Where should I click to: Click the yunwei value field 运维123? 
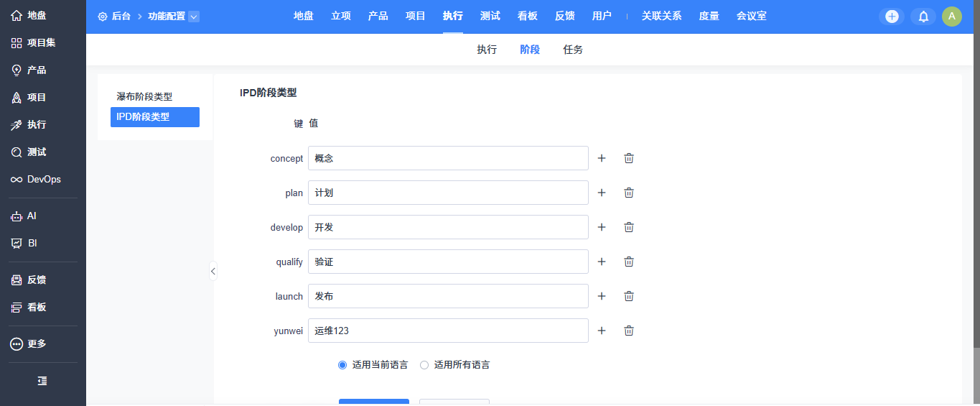pos(448,331)
